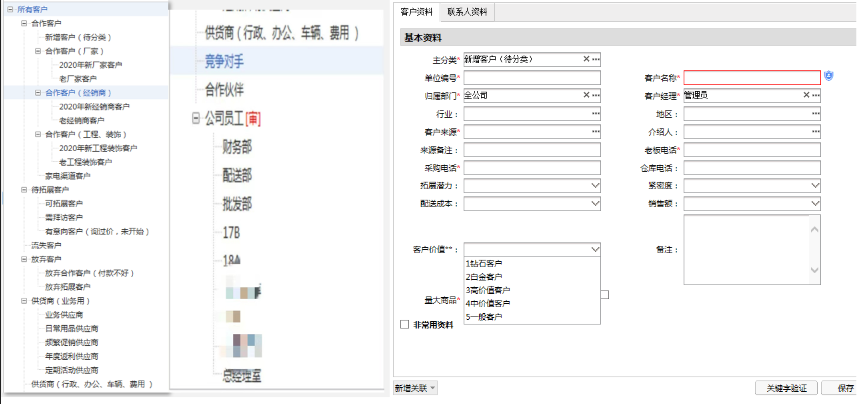Screen dimensions: 863x404
Task: Select 合作客户(经销商) in the tree
Action: point(79,92)
